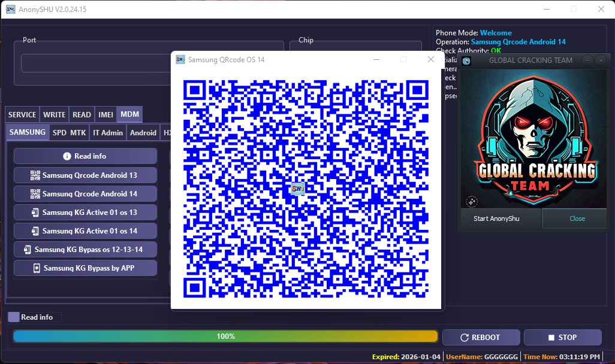Click phone icon beside KG Active os 13

35,213
